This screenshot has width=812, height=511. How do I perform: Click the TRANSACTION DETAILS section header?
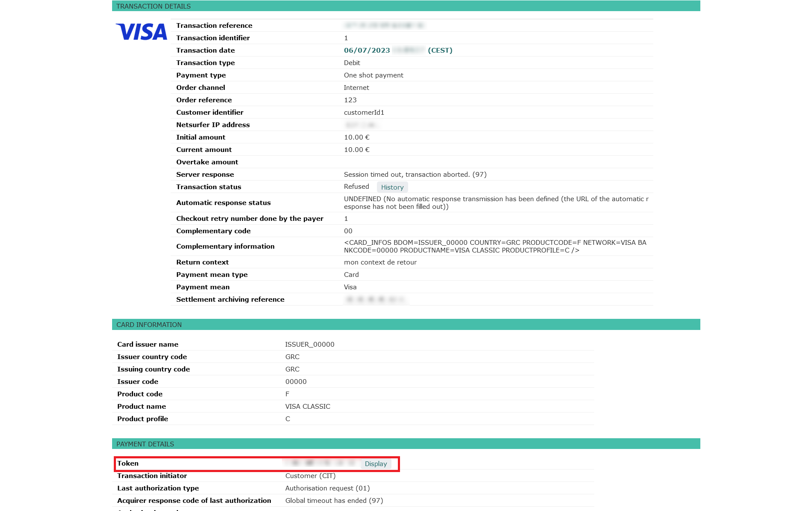(x=406, y=6)
